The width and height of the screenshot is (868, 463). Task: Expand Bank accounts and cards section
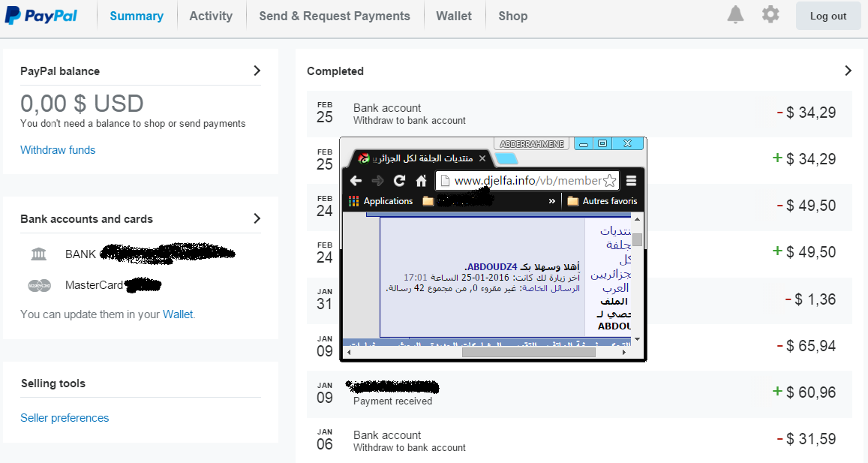pos(257,218)
